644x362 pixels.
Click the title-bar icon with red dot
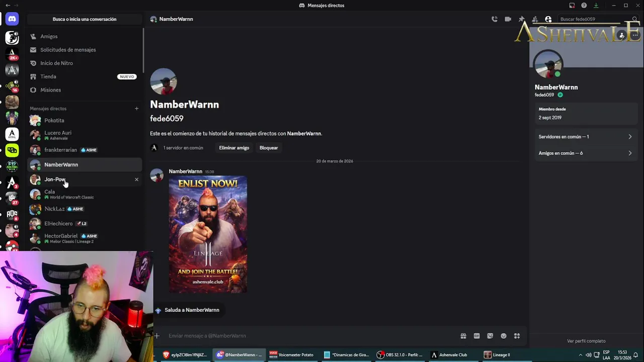pyautogui.click(x=572, y=5)
